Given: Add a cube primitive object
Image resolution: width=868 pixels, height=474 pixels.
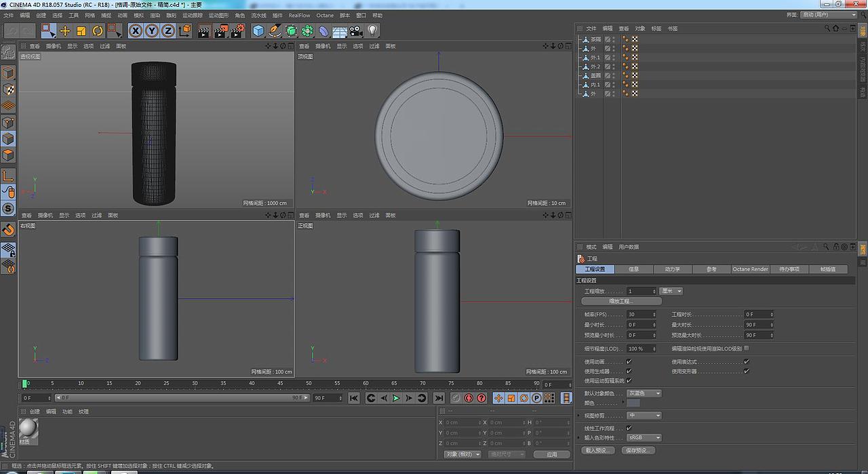Looking at the screenshot, I should (258, 31).
